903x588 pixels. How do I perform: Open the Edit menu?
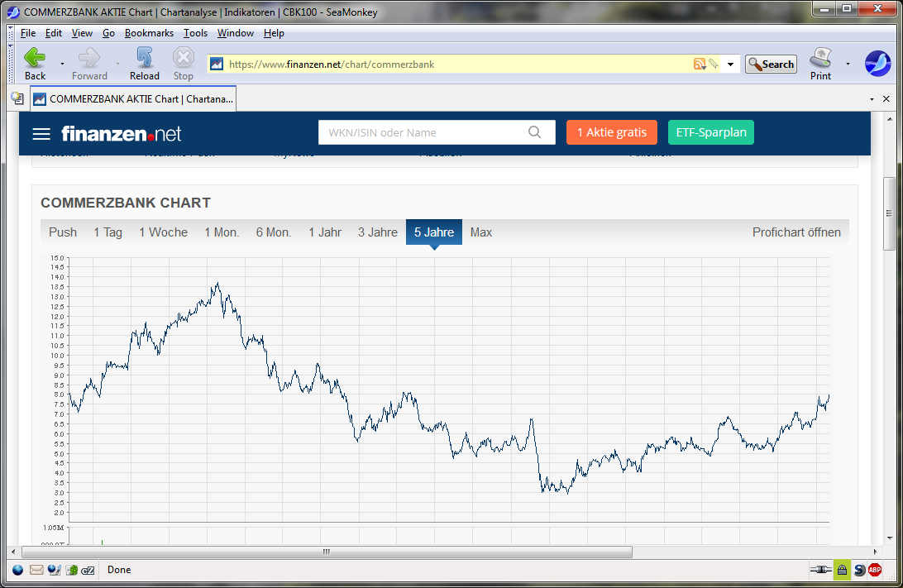(54, 33)
